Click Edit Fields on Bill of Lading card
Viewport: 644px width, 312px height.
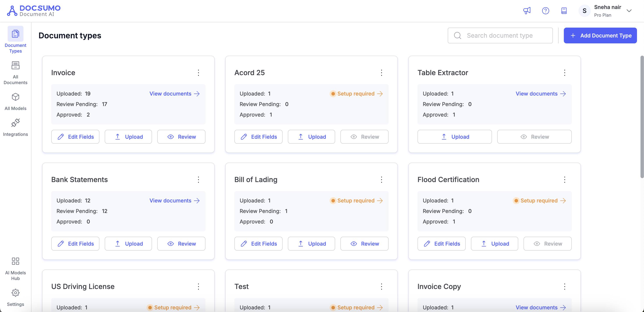pyautogui.click(x=258, y=244)
